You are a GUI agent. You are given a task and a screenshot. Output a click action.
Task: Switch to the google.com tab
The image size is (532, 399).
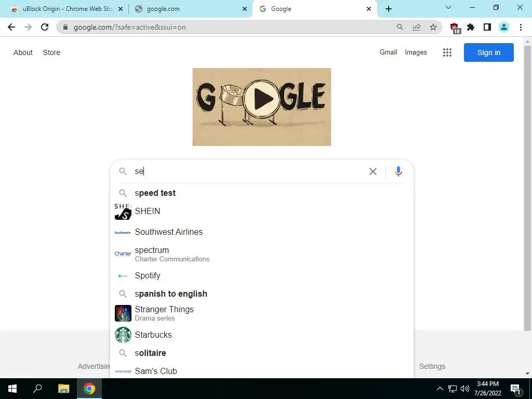pos(190,9)
